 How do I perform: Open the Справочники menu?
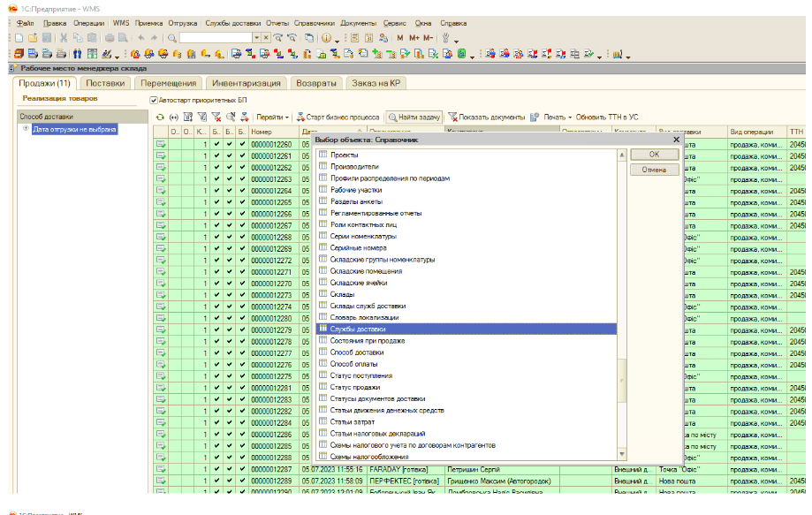[313, 22]
